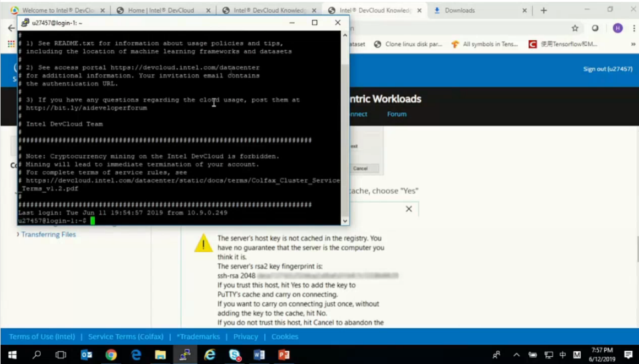Image resolution: width=639 pixels, height=364 pixels.
Task: Open the Chrome apps grid shortcut
Action: tap(10, 44)
